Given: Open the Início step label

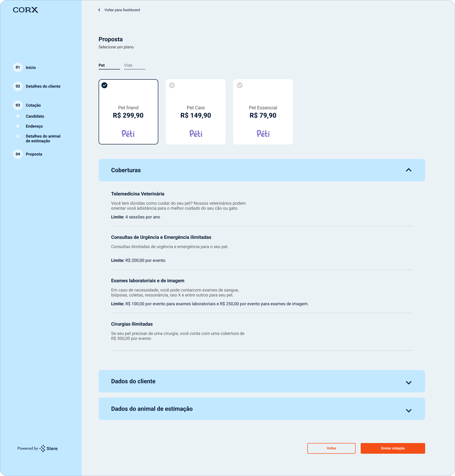Looking at the screenshot, I should pyautogui.click(x=31, y=68).
